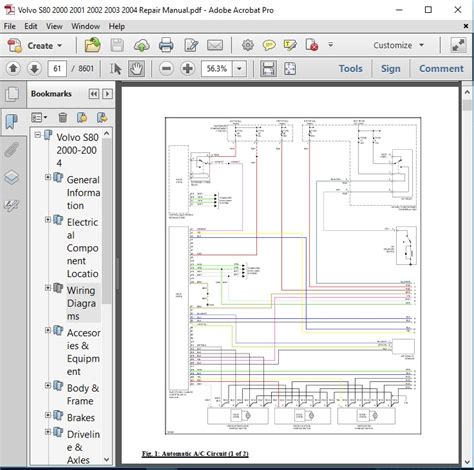Open Preferences gear icon

(x=248, y=45)
